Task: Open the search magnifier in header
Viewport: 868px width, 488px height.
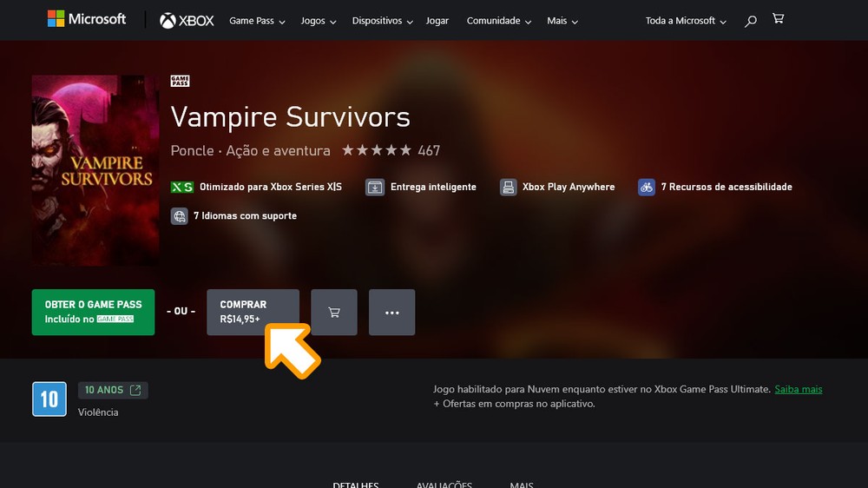Action: (751, 21)
